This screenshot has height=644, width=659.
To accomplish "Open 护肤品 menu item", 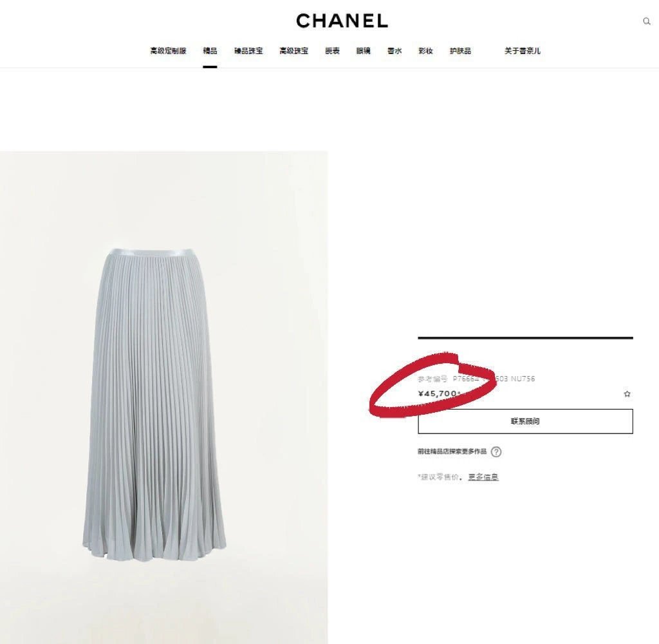I will [x=460, y=51].
